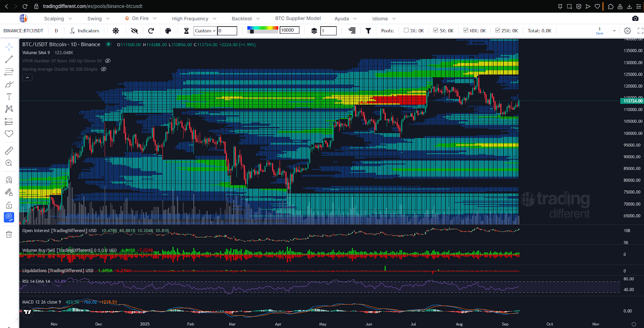Open the Indicators dialog
Viewport: 644px width, 328px height.
(85, 31)
